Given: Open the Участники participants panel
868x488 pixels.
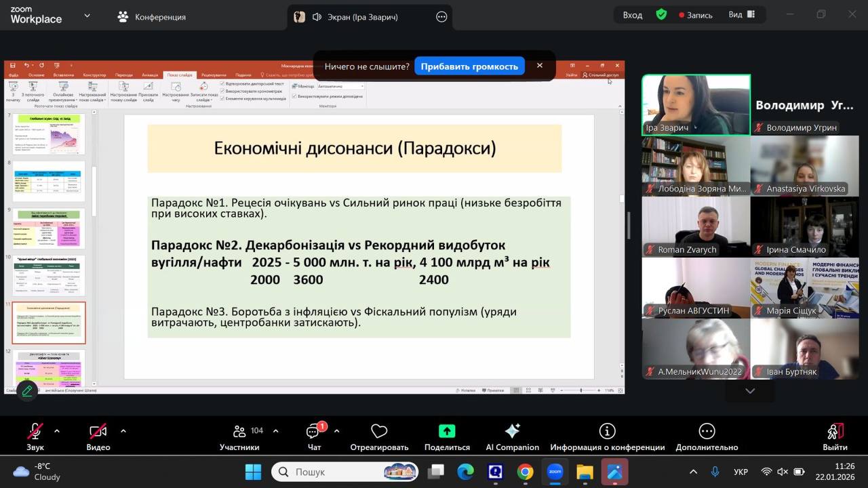Looking at the screenshot, I should tap(239, 432).
